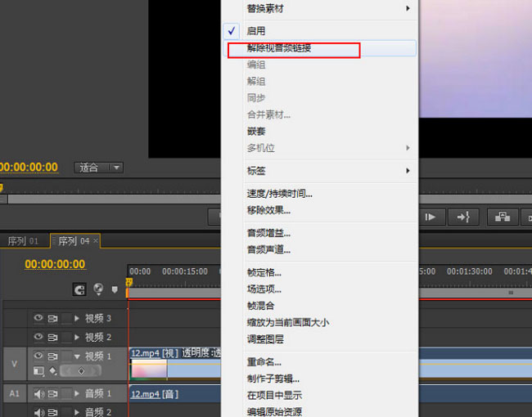The width and height of the screenshot is (532, 417).
Task: Collapse the 视频 1 track triangle
Action: (77, 356)
